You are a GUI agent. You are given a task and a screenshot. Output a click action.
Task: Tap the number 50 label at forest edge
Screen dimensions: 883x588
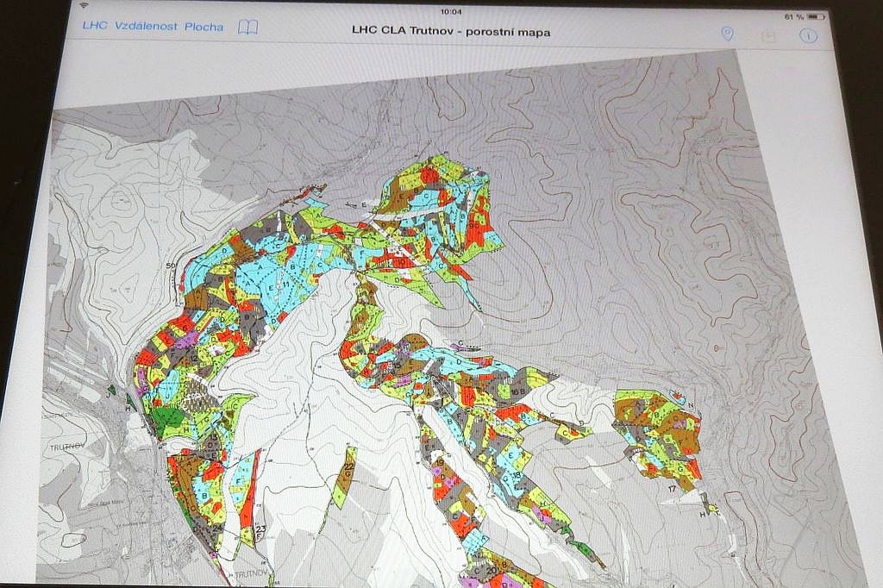click(171, 266)
